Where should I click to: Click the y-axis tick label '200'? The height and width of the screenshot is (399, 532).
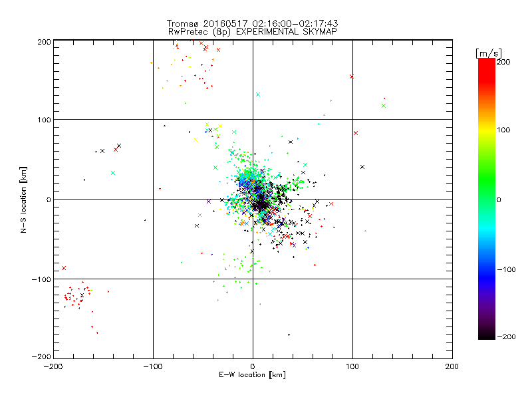tap(45, 43)
